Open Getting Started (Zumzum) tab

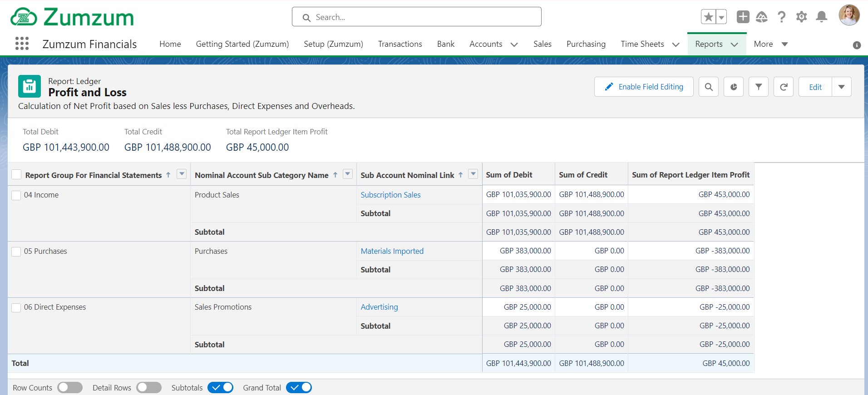coord(242,44)
